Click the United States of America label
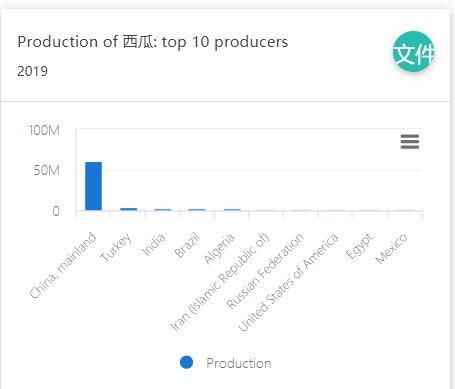This screenshot has width=455, height=389. [289, 282]
